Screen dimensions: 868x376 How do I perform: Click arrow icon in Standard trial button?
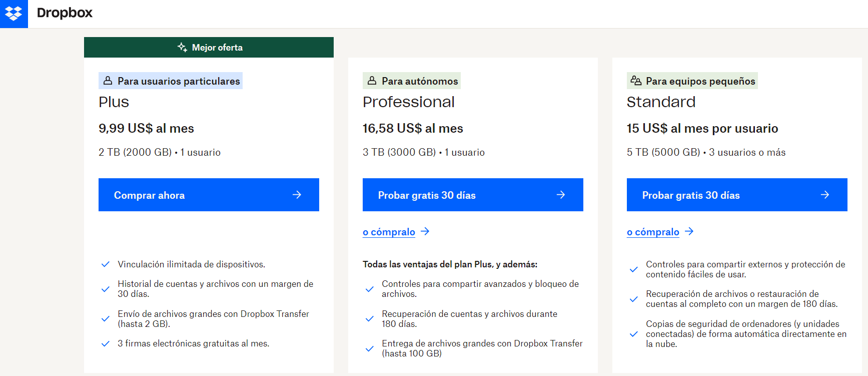pos(825,195)
